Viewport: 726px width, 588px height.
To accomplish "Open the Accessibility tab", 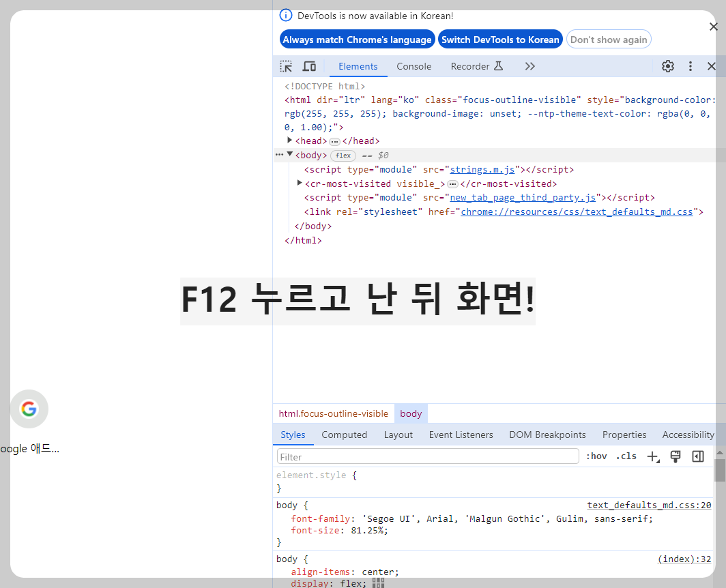I will (688, 435).
